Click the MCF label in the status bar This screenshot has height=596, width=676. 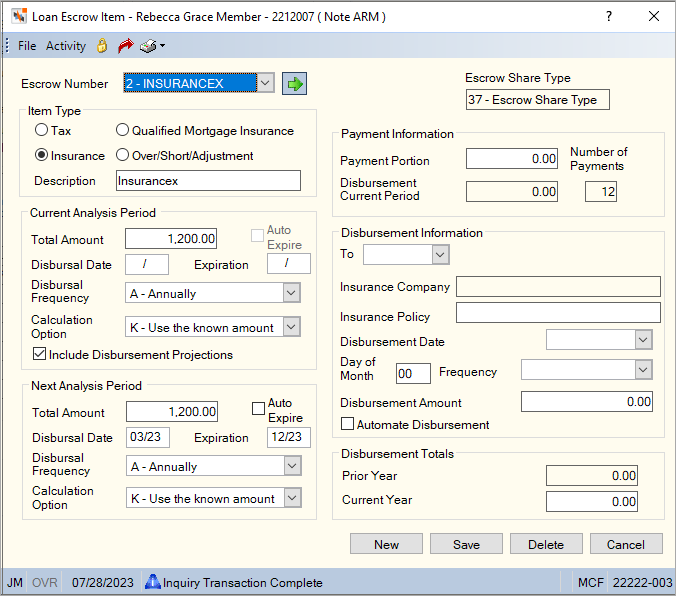coord(590,583)
